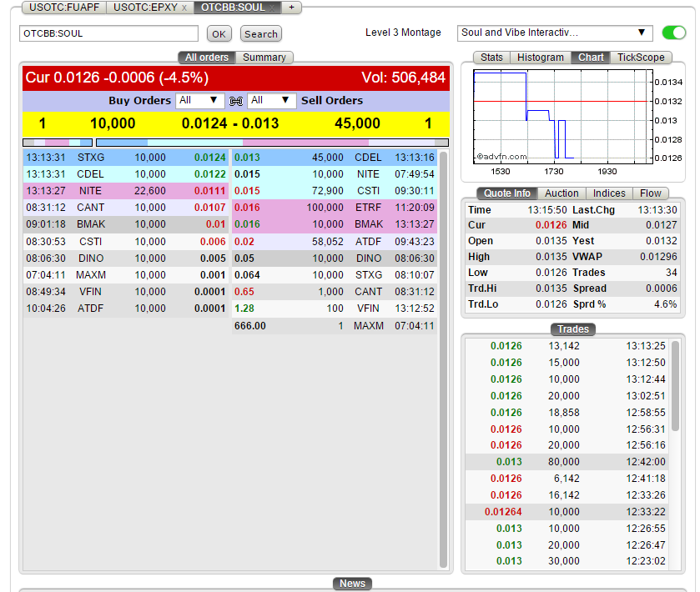Select the ETRF sell order 100,000
This screenshot has height=592, width=700.
[x=335, y=208]
